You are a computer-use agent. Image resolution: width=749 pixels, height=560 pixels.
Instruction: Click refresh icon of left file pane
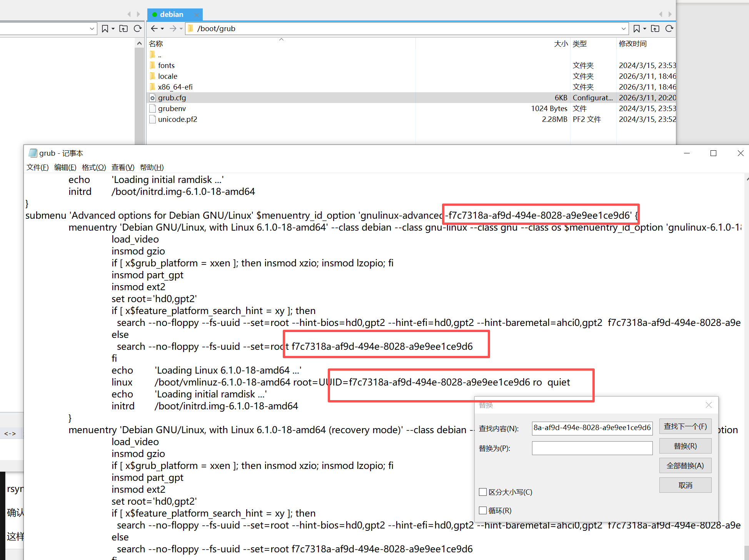[x=137, y=28]
